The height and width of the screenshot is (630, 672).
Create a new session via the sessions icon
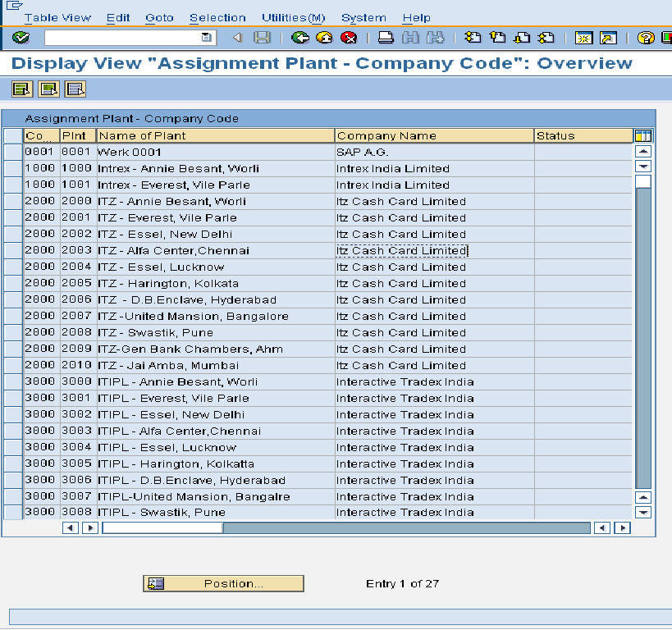[583, 38]
